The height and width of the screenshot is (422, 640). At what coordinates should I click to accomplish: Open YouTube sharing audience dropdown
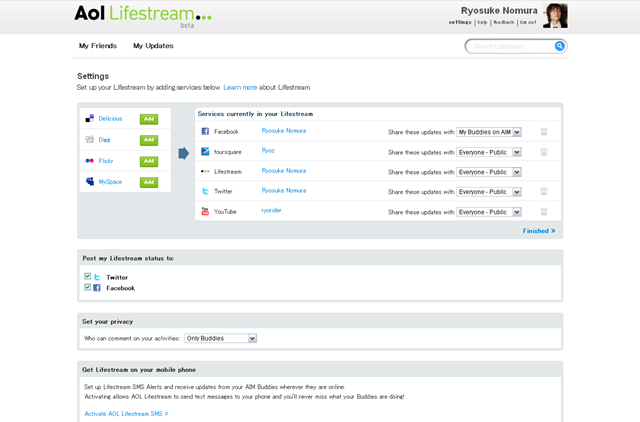point(489,212)
